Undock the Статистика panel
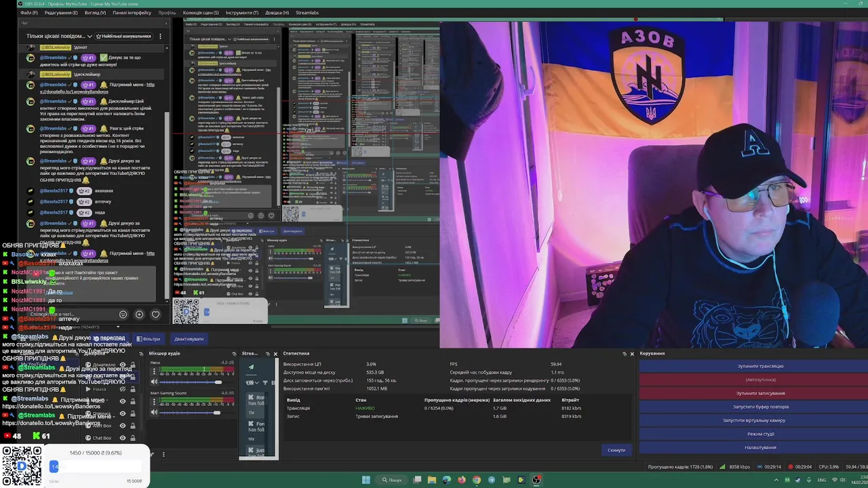 pos(625,354)
